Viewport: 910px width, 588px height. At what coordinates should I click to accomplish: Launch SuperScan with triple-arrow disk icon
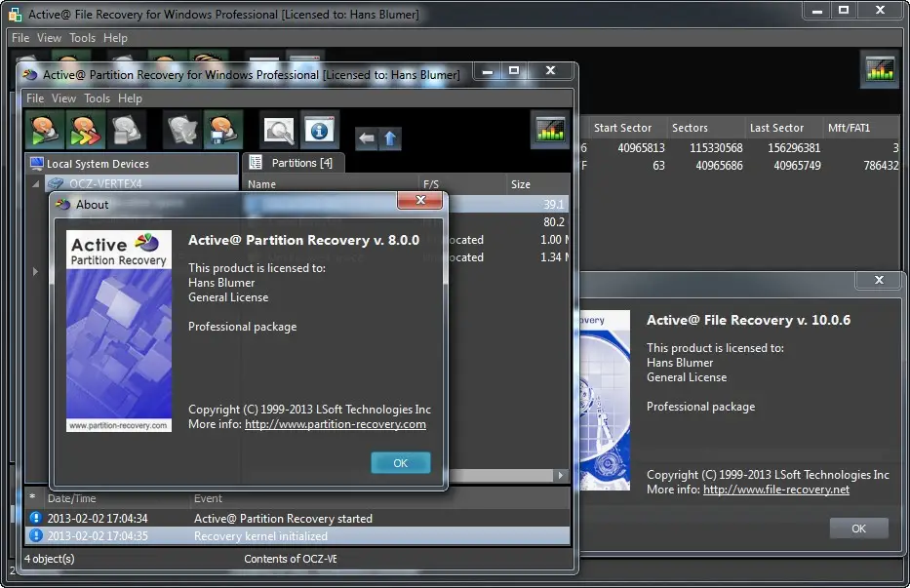click(85, 130)
